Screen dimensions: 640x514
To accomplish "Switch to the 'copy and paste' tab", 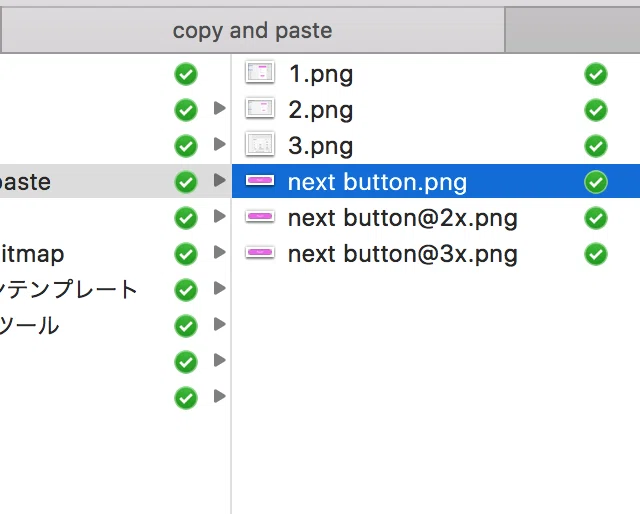I will 253,30.
